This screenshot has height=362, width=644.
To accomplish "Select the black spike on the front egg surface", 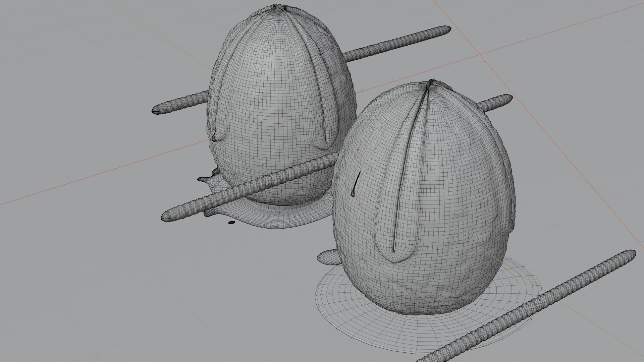I will [x=356, y=184].
